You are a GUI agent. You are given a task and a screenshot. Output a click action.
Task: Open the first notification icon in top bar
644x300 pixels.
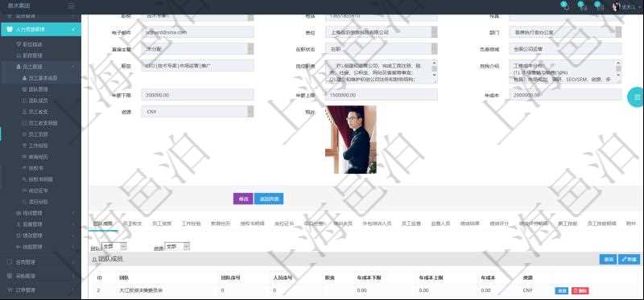[x=565, y=6]
